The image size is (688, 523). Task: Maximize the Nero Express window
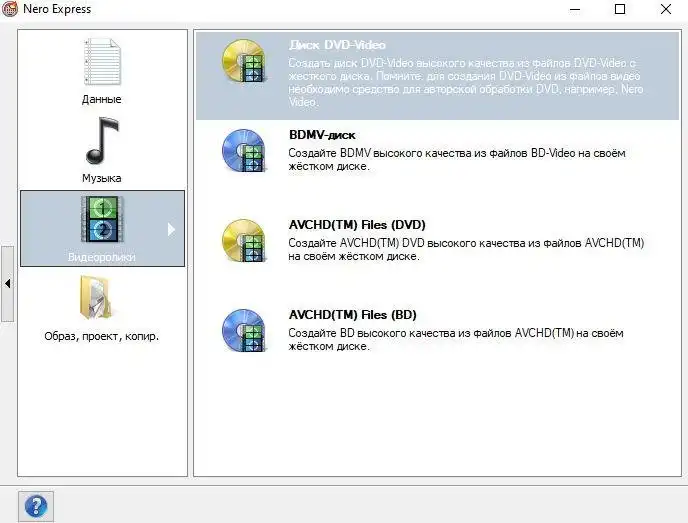(x=620, y=9)
